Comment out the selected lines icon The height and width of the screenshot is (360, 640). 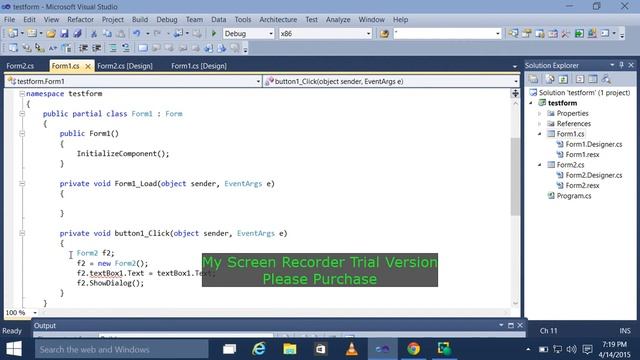click(113, 48)
